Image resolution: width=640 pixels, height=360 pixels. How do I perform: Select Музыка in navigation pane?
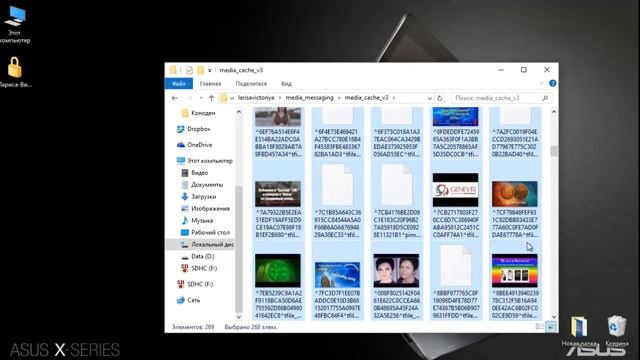[197, 220]
